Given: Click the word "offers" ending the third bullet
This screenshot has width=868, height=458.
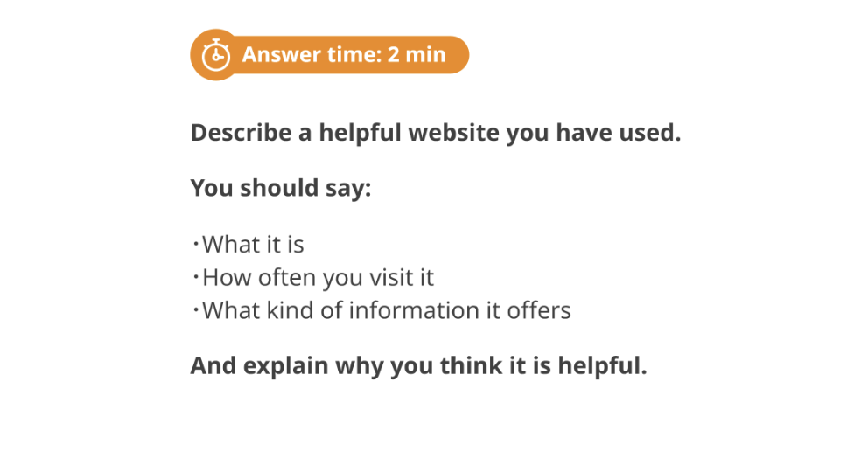Looking at the screenshot, I should tap(539, 310).
